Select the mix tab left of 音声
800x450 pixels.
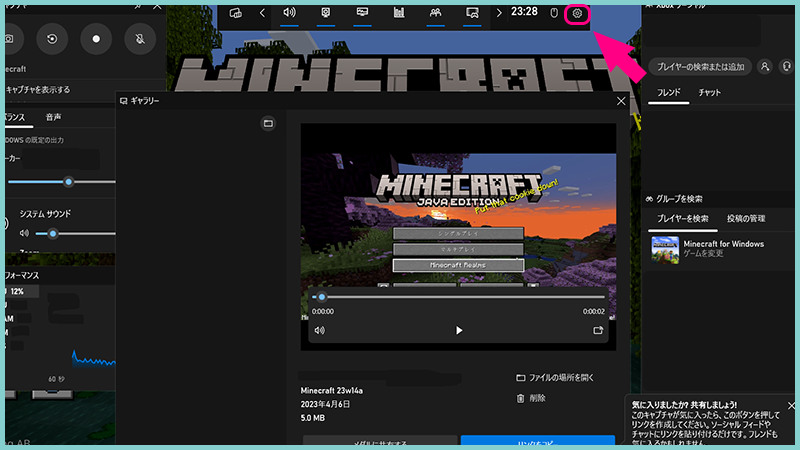pos(15,117)
